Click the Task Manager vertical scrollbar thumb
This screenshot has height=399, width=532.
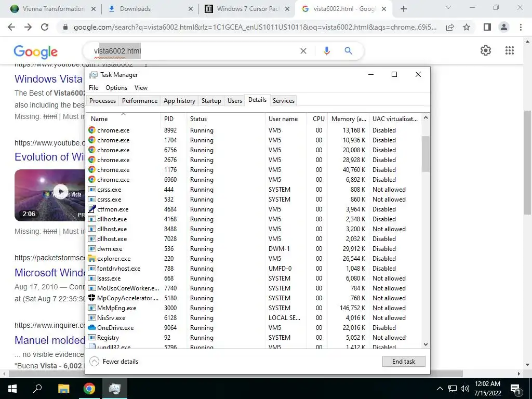(x=425, y=154)
